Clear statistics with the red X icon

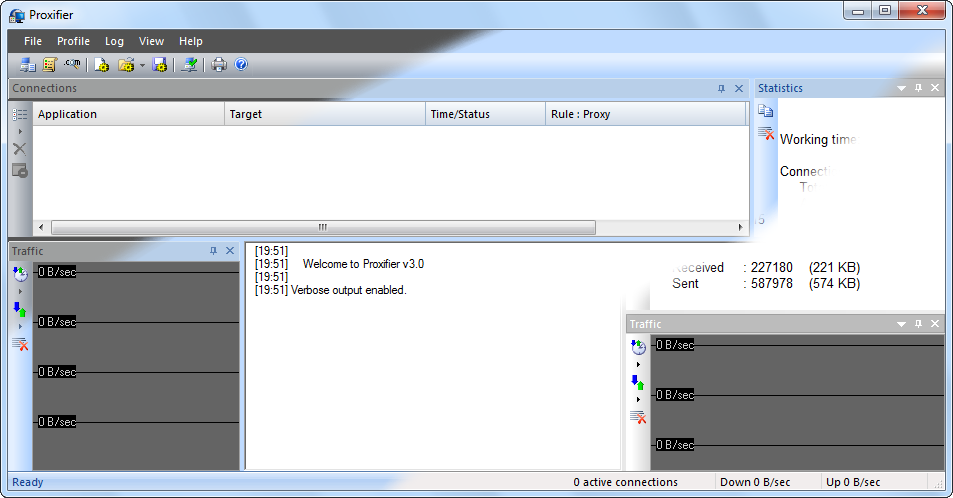click(766, 133)
